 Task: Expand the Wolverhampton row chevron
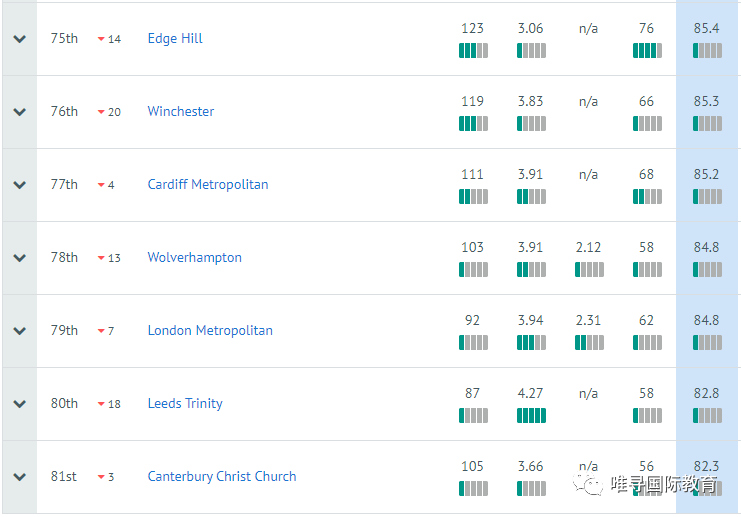tap(19, 258)
